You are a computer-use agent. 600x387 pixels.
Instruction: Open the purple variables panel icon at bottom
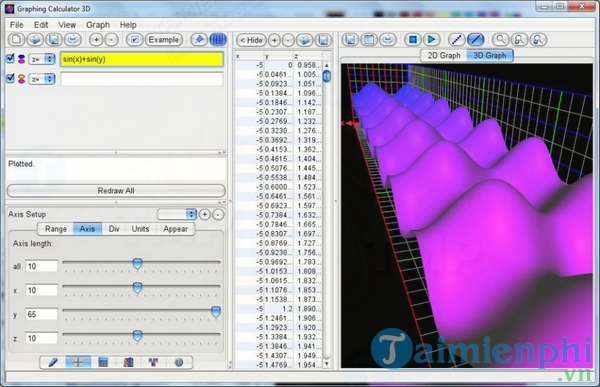point(153,362)
